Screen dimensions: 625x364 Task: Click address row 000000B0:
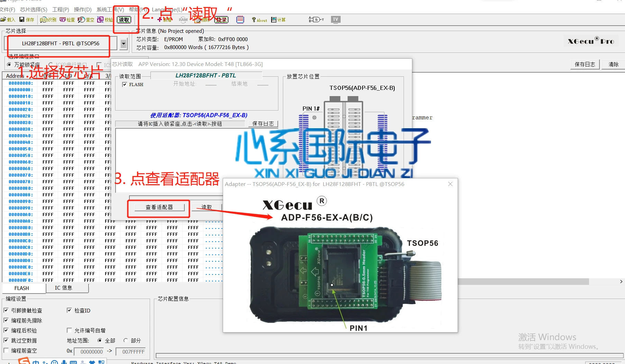(21, 228)
